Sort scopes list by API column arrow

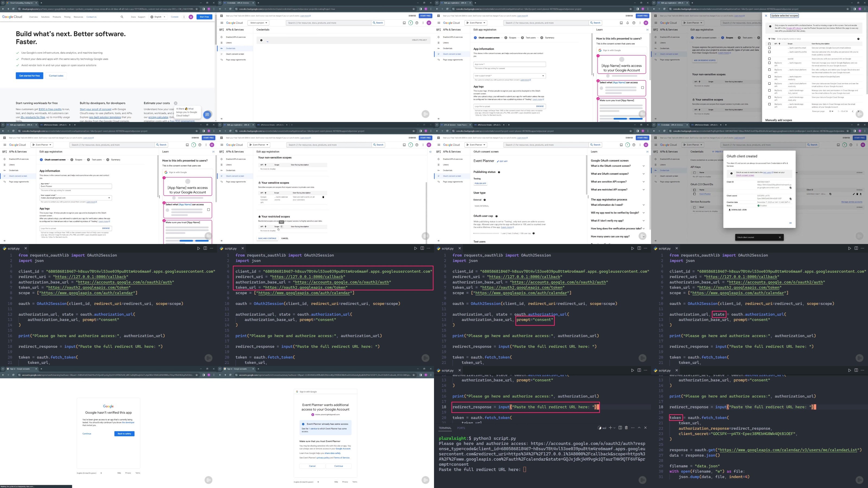point(779,44)
